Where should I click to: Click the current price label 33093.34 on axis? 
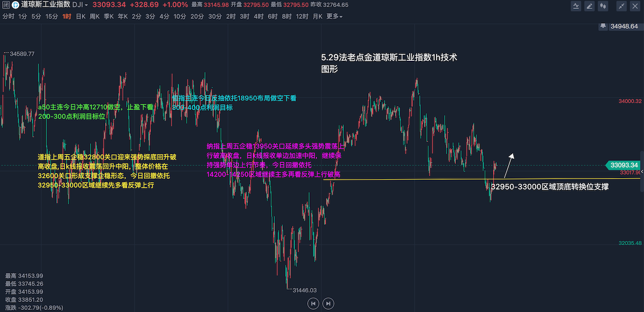[623, 165]
